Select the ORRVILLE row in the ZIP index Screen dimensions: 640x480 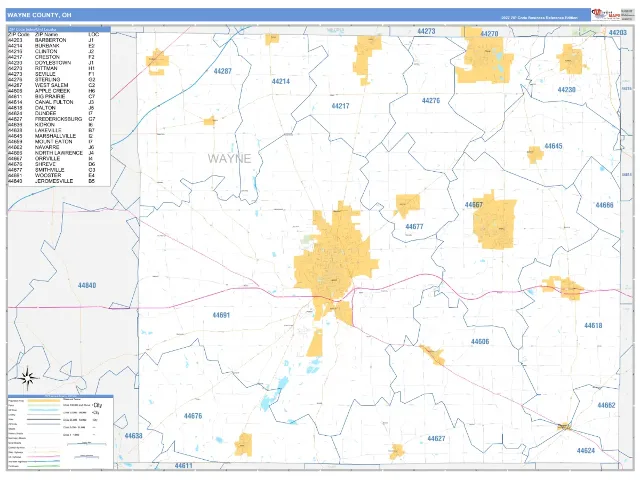[x=51, y=159]
